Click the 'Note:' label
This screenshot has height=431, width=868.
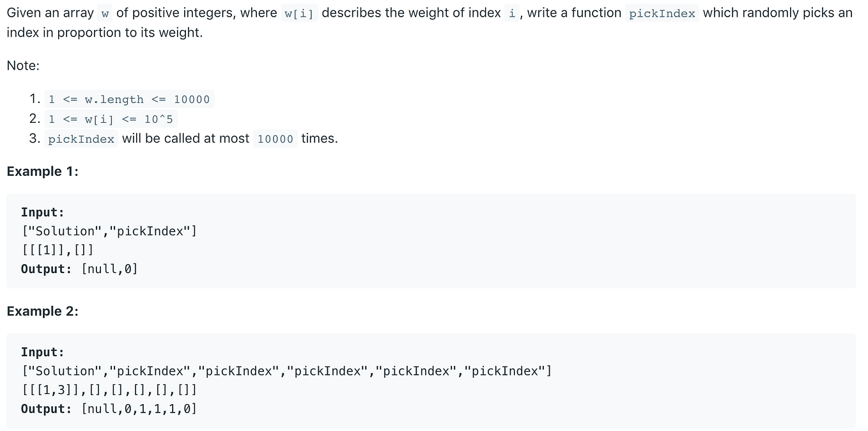(23, 65)
